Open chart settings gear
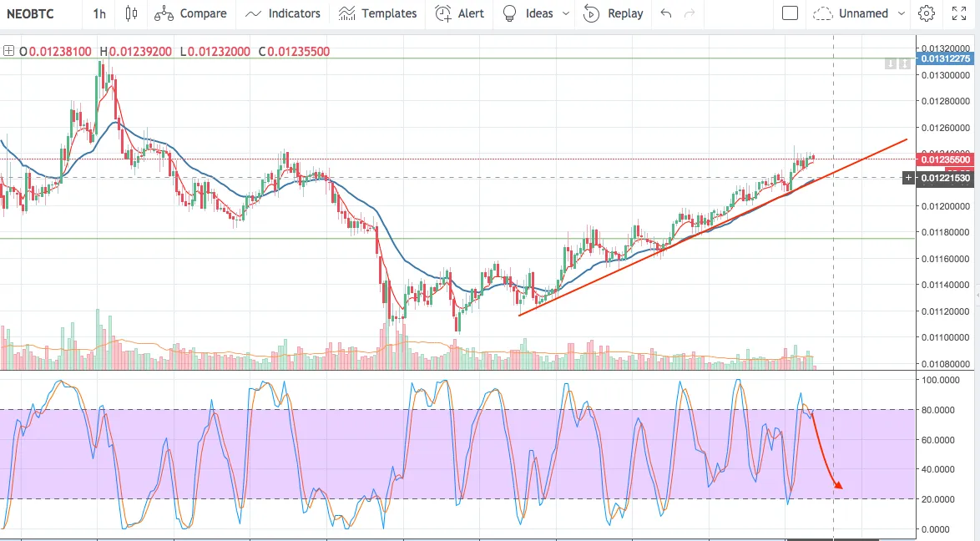Viewport: 980px width, 541px height. (927, 13)
